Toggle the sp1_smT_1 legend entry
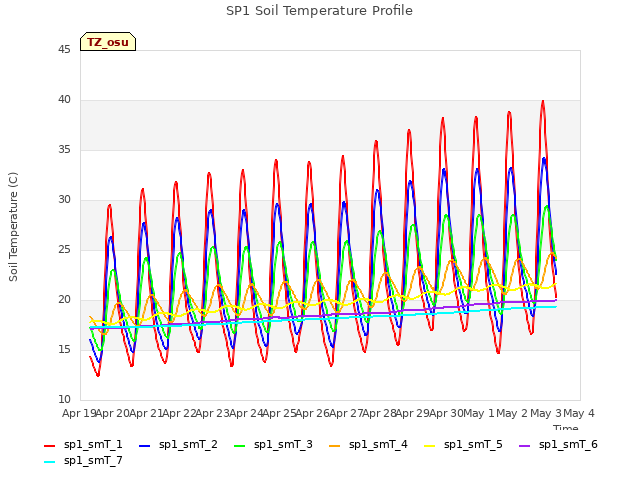Image resolution: width=640 pixels, height=480 pixels. 83,444
